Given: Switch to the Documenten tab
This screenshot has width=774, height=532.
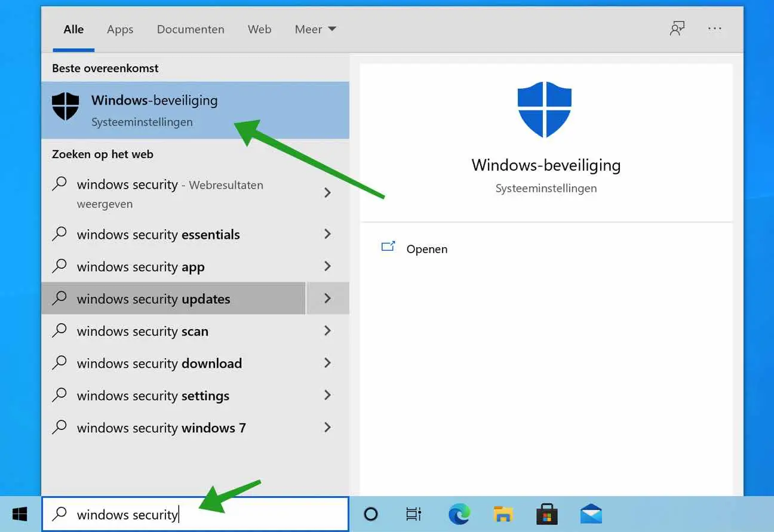Looking at the screenshot, I should 191,29.
